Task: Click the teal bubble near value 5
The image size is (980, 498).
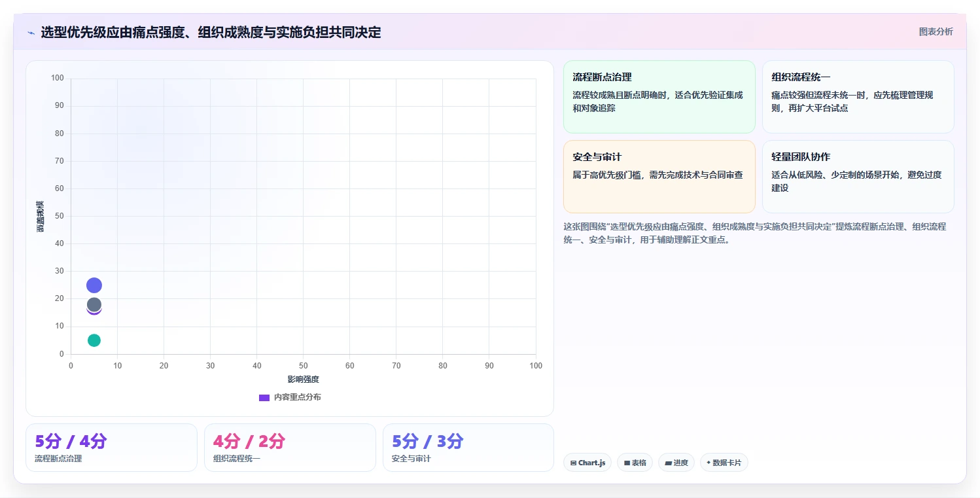Action: (x=94, y=340)
